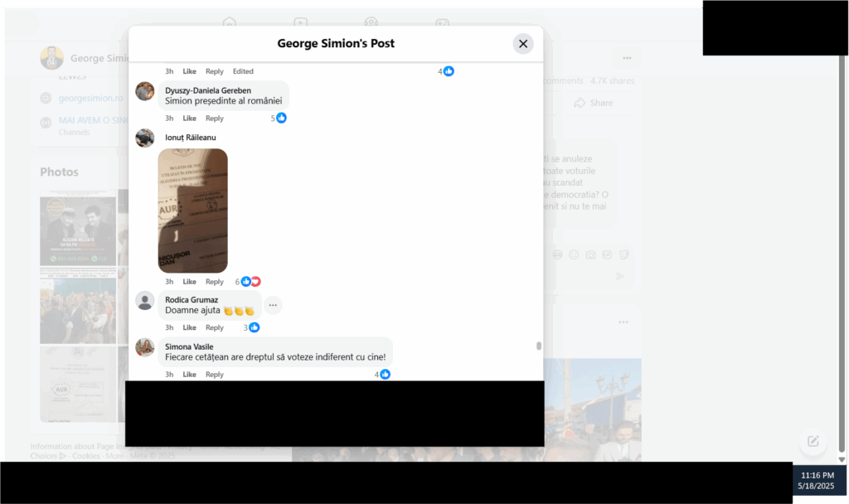Reply to Dyuszy-Daniela Gereben's comment
The height and width of the screenshot is (504, 849).
tap(215, 119)
